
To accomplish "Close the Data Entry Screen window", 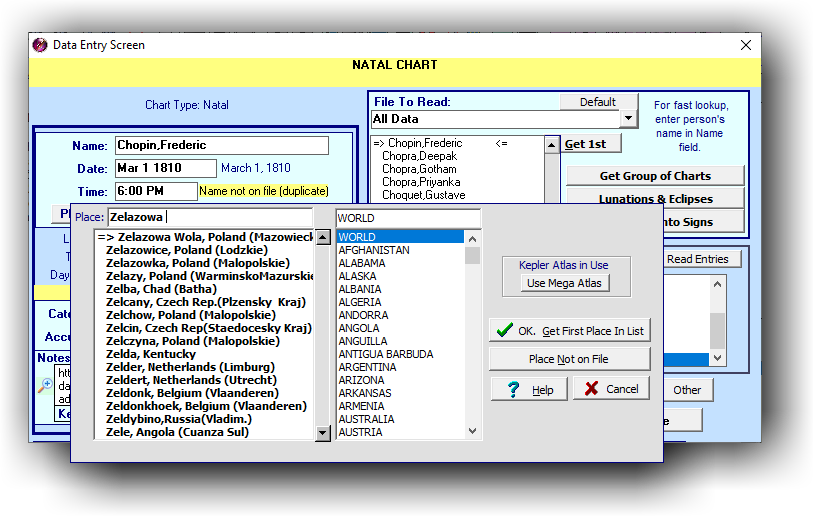I will click(x=745, y=45).
